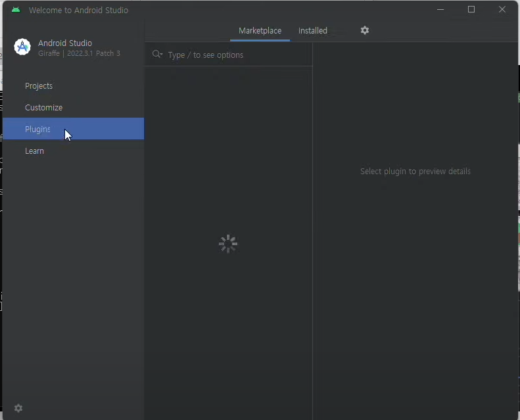The width and height of the screenshot is (520, 420).
Task: Open the Projects section
Action: click(x=73, y=86)
